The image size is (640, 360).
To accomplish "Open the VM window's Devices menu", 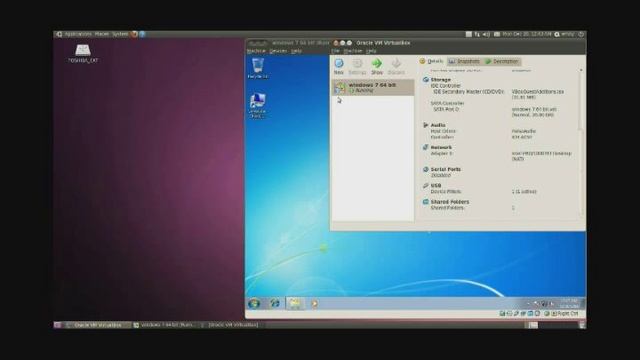I will coord(278,51).
